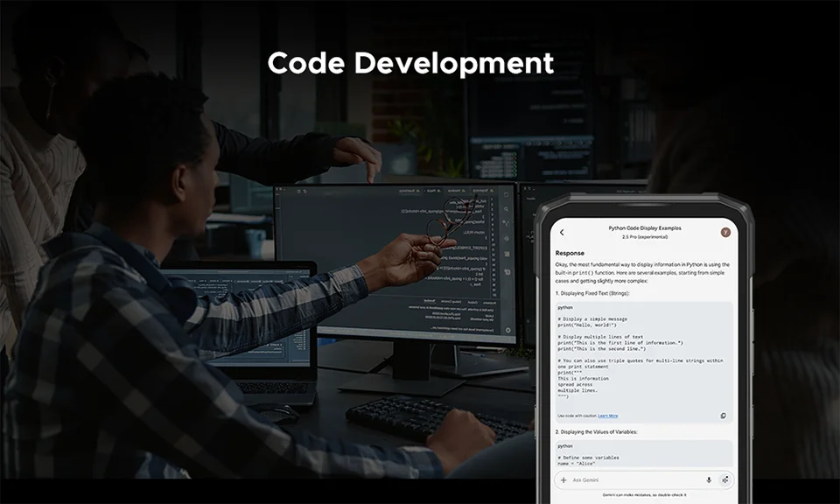Click the explorer icon atop the editor sidebar
Screen dimensions: 840x504
tap(507, 194)
